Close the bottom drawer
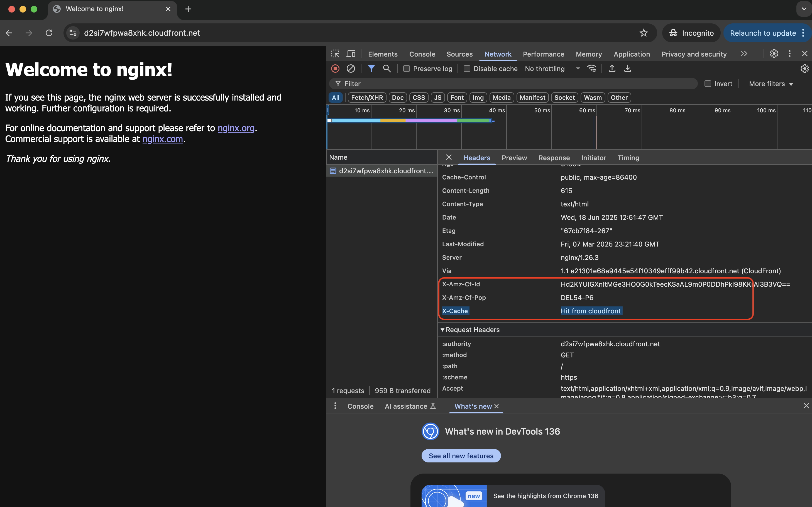Image resolution: width=812 pixels, height=507 pixels. click(806, 406)
